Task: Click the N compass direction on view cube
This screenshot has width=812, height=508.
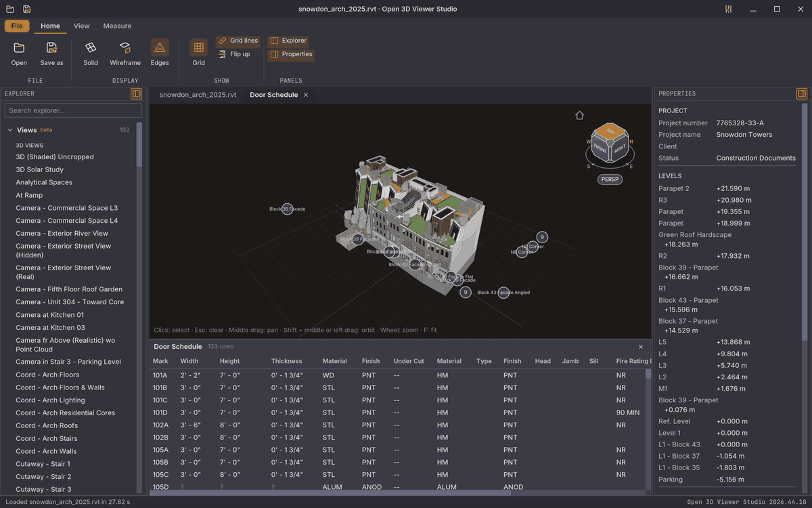Action: pyautogui.click(x=631, y=142)
